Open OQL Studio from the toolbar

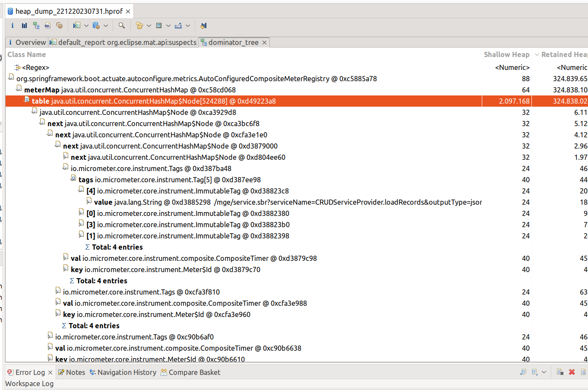coord(47,25)
